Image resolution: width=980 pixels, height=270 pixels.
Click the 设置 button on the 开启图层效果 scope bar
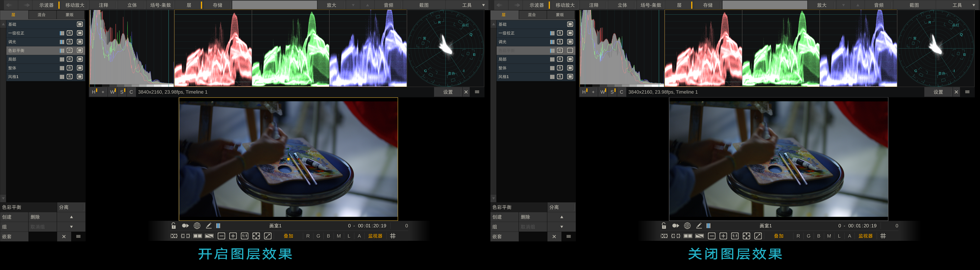tap(448, 92)
